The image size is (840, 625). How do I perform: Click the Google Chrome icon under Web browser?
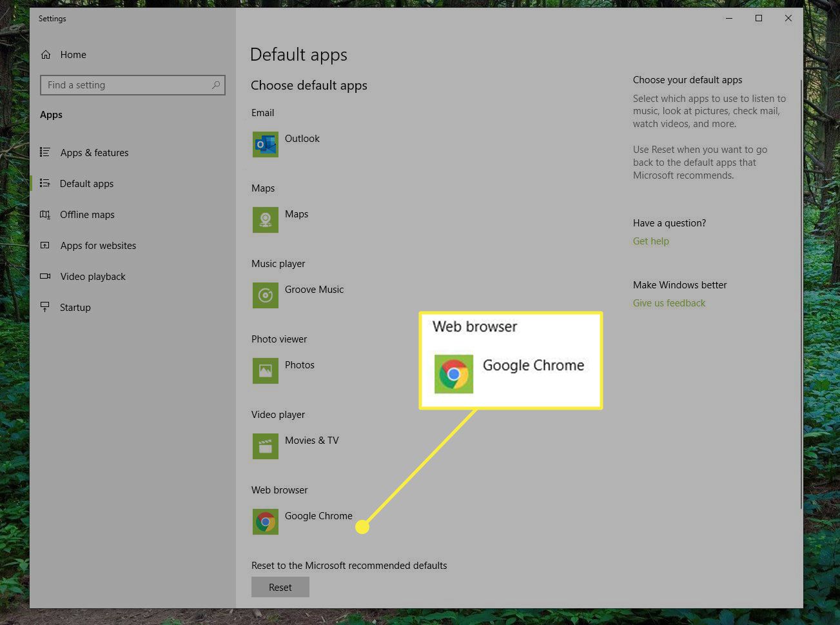[265, 522]
